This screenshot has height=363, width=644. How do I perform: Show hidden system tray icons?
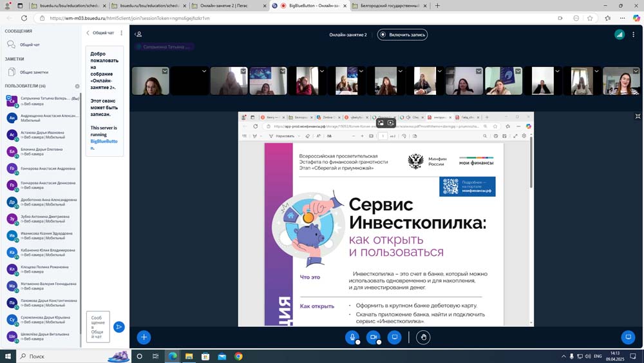click(563, 357)
